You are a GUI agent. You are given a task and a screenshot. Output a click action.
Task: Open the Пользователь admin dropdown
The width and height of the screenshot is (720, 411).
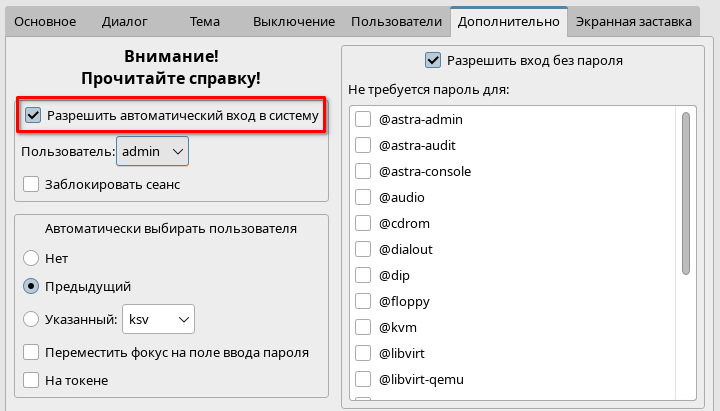(x=152, y=151)
